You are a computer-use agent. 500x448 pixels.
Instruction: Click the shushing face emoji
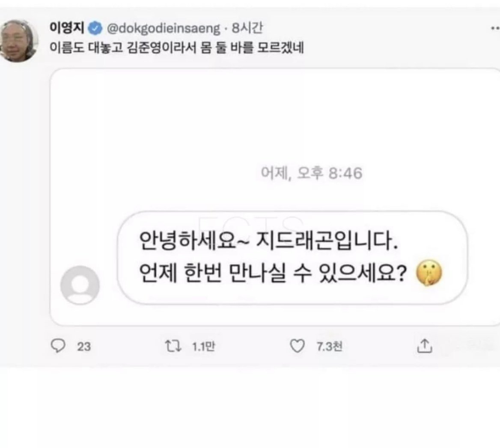(x=429, y=274)
